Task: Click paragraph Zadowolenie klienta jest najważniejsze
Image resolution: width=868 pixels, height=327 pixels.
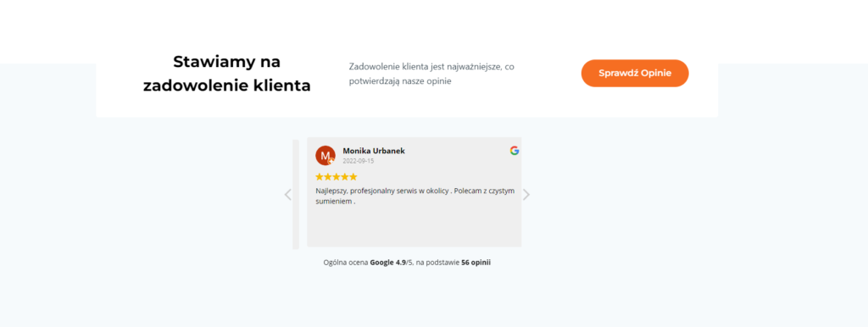Action: [x=431, y=74]
